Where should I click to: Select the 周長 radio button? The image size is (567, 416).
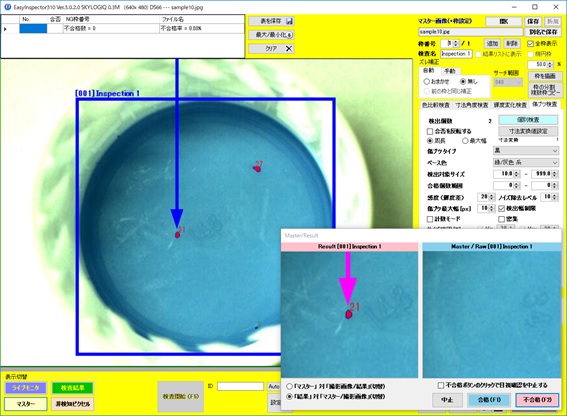(430, 140)
